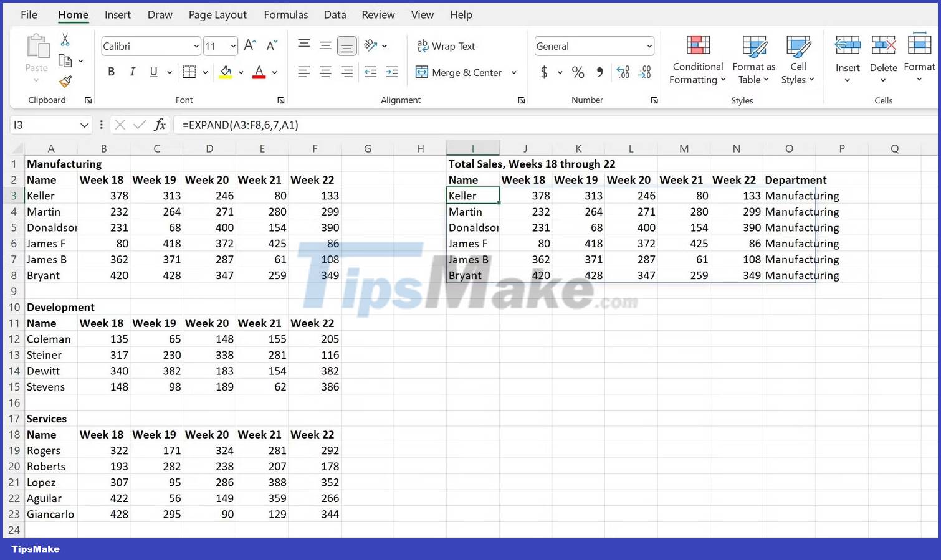
Task: Switch to the Formulas tab
Action: pyautogui.click(x=285, y=14)
